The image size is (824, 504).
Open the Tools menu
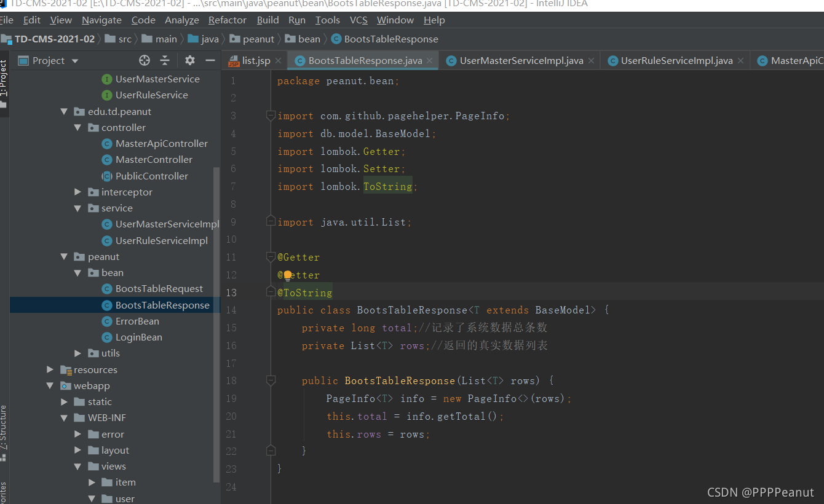coord(328,20)
